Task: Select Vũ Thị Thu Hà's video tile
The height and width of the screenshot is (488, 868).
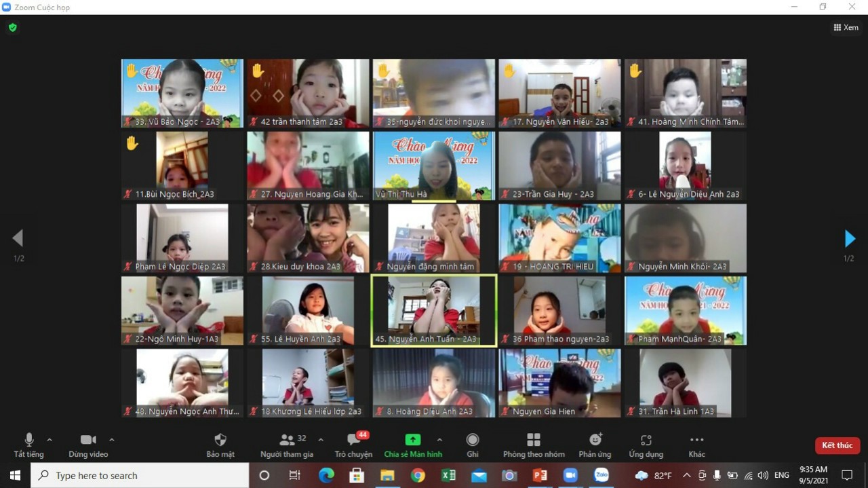Action: point(434,166)
